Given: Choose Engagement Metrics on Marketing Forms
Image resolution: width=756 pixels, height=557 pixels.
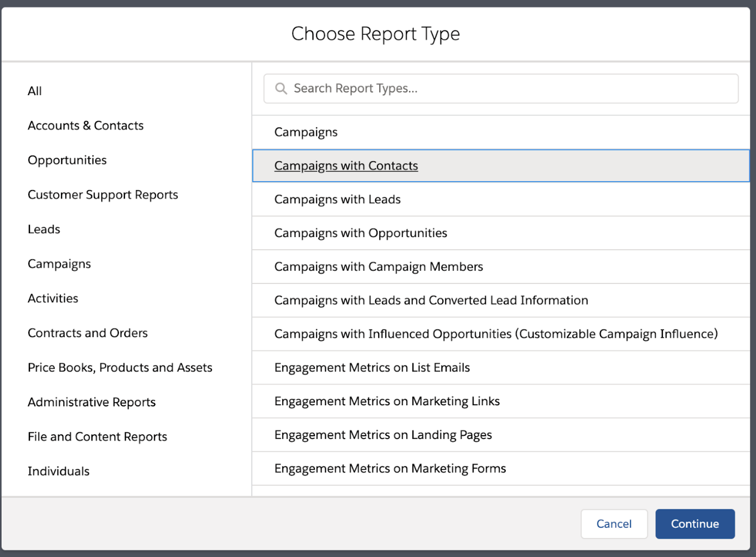Looking at the screenshot, I should tap(501, 469).
